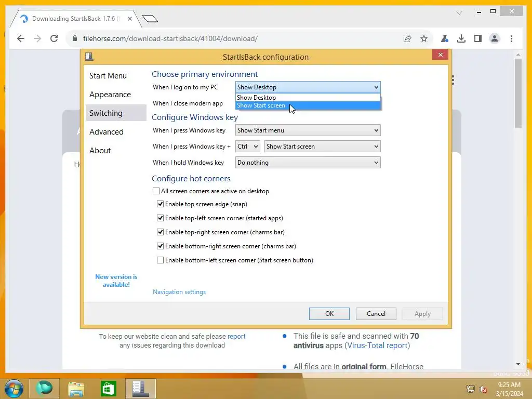Open the When I press Windows key dropdown
Image resolution: width=532 pixels, height=399 pixels.
tap(308, 130)
